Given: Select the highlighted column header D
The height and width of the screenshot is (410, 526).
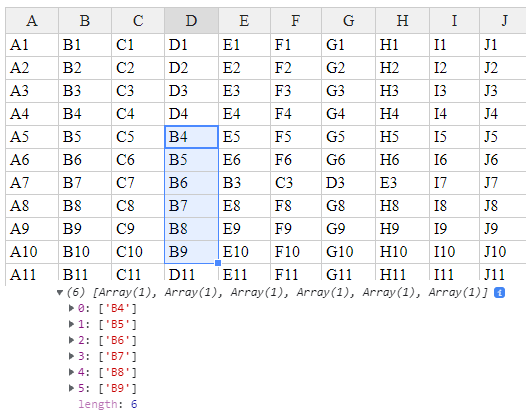Looking at the screenshot, I should (x=191, y=21).
